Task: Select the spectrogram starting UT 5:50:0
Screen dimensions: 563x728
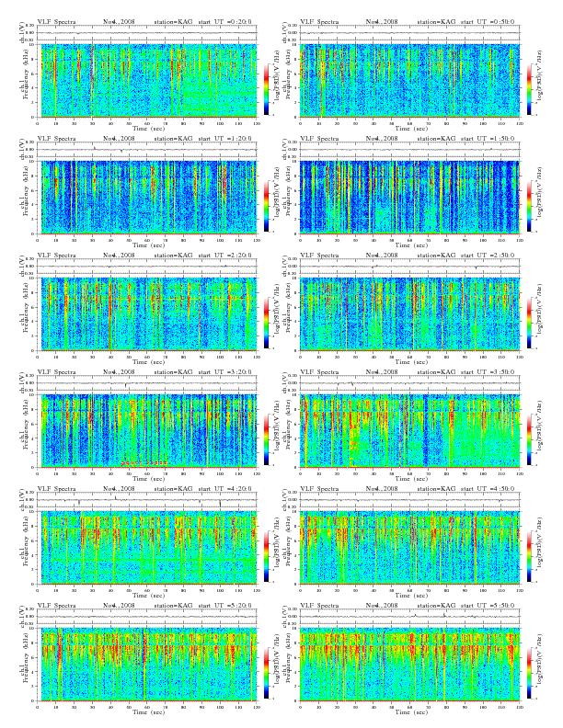Action: coord(410,665)
